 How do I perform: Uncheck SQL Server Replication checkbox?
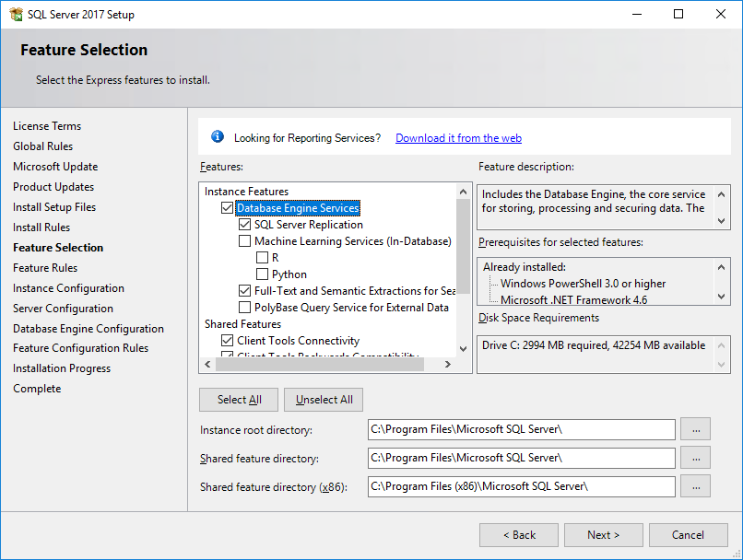tap(244, 225)
